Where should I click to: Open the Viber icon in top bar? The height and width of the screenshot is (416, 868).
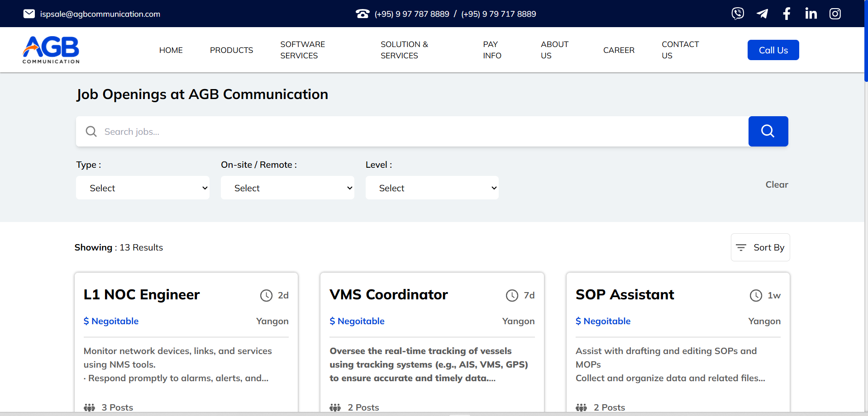738,14
